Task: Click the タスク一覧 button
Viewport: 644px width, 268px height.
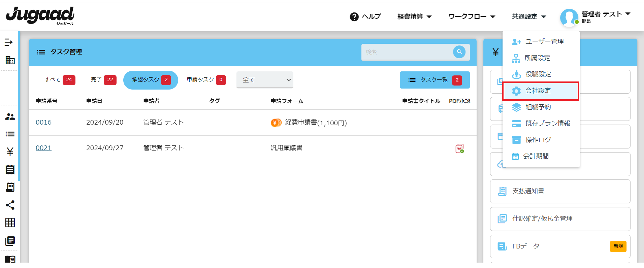Action: pyautogui.click(x=434, y=80)
